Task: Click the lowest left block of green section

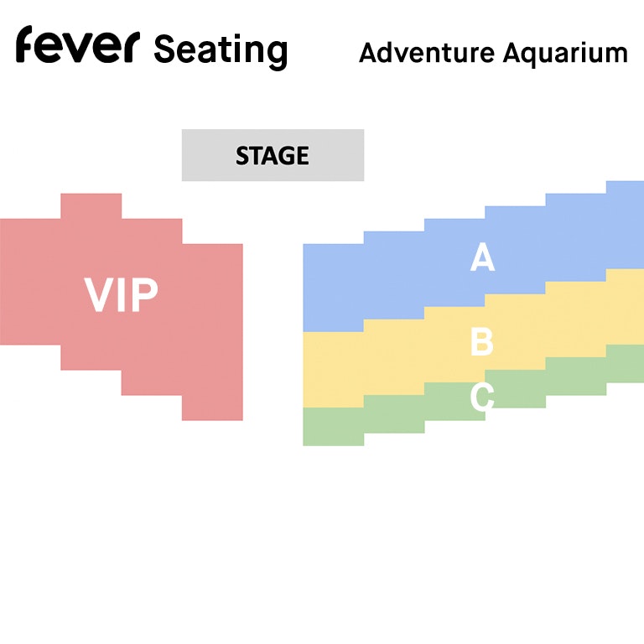Action: (333, 428)
